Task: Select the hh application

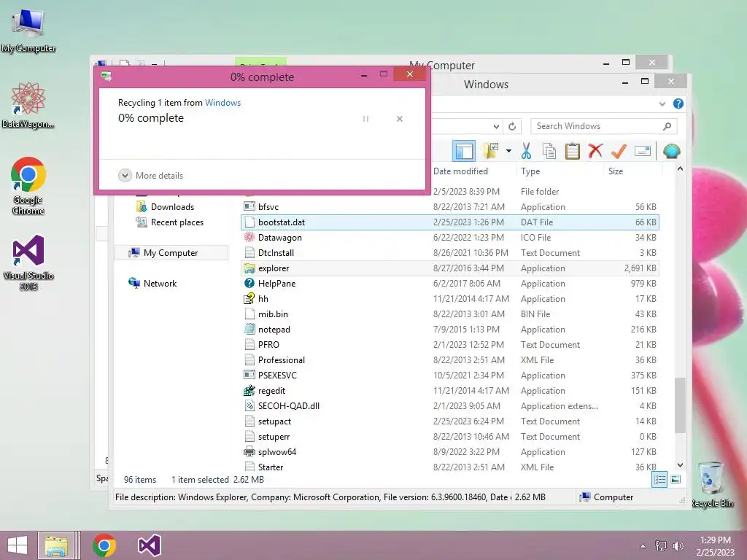Action: point(450,298)
